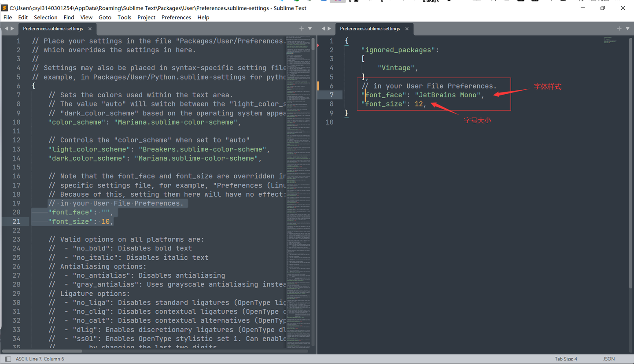Create a new tab with the plus icon in left pane
Screen dimensions: 634x364
[301, 28]
